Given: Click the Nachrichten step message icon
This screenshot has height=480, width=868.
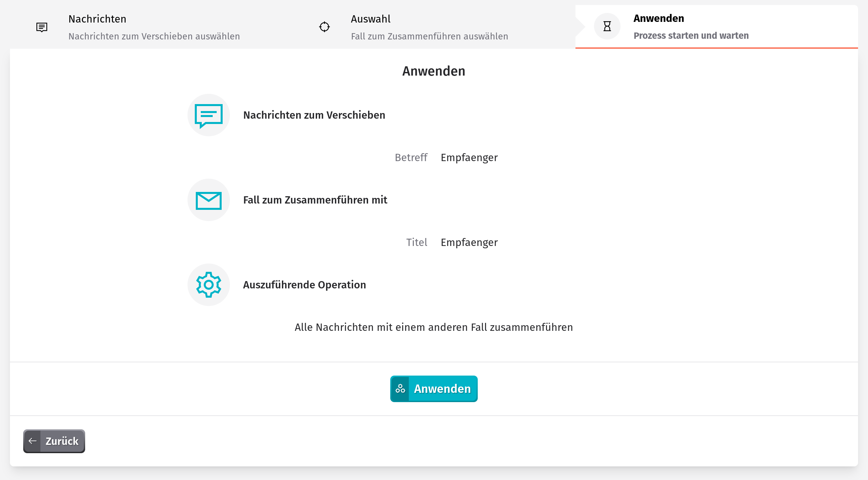Looking at the screenshot, I should [x=42, y=27].
